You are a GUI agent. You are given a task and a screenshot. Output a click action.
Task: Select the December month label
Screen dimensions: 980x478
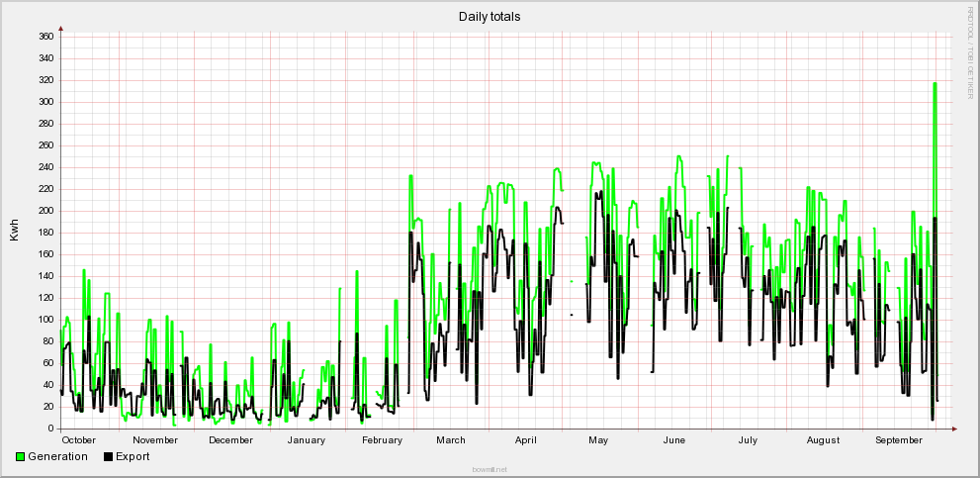(230, 440)
